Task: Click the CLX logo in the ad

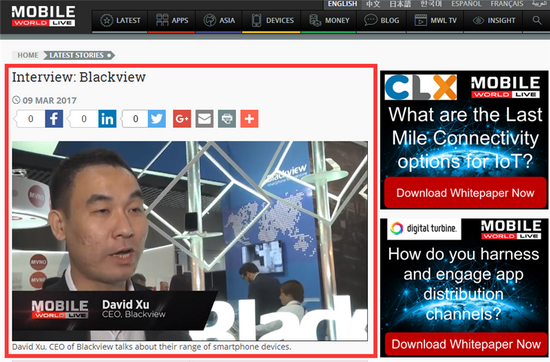Action: [x=421, y=87]
